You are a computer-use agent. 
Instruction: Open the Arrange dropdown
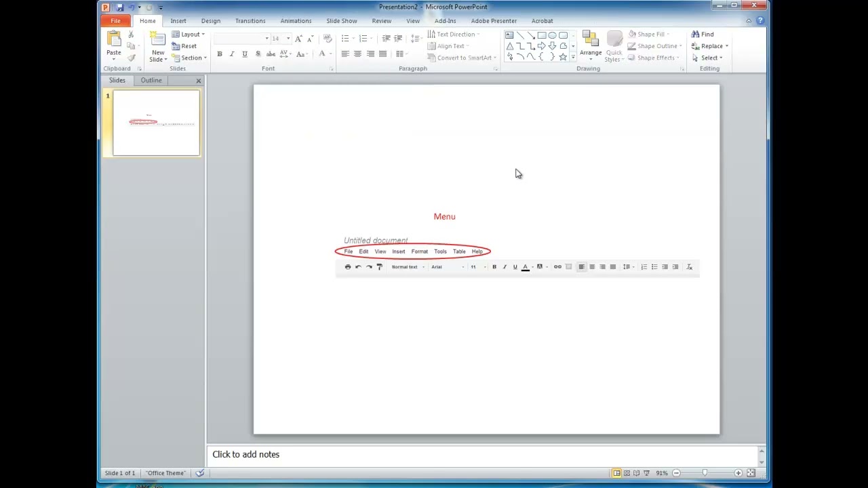591,47
